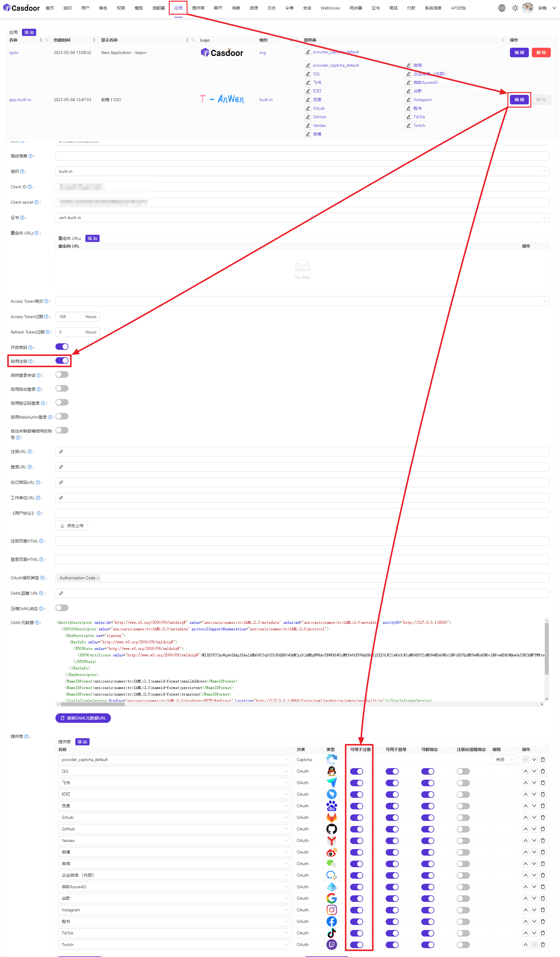Open the 钉钉 provider name dropdown

point(175,794)
